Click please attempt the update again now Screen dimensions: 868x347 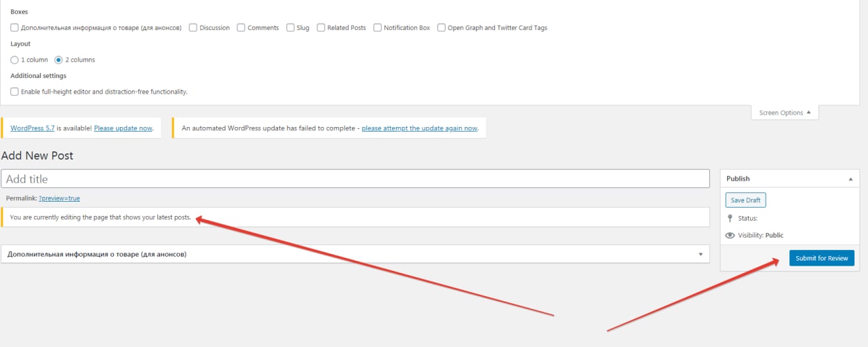[x=420, y=128]
